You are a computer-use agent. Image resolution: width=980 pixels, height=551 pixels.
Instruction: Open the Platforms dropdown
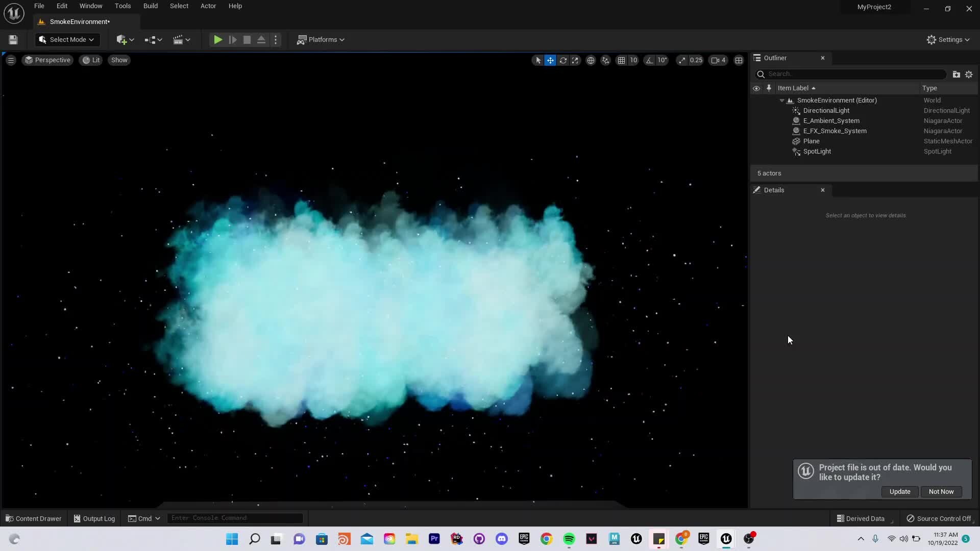[x=321, y=39]
